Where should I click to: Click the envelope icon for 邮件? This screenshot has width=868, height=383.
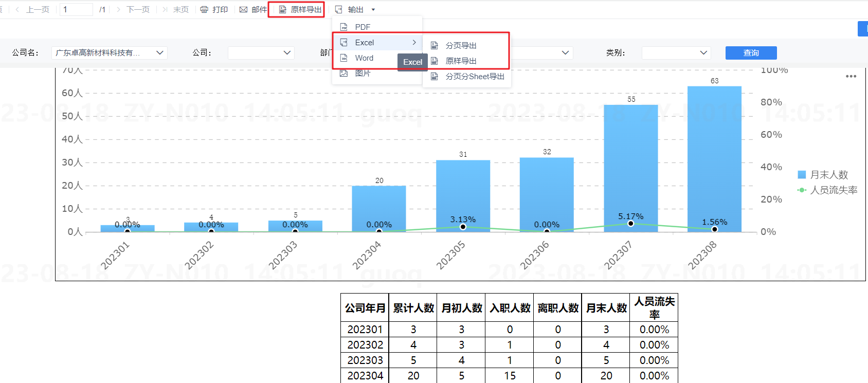(243, 10)
